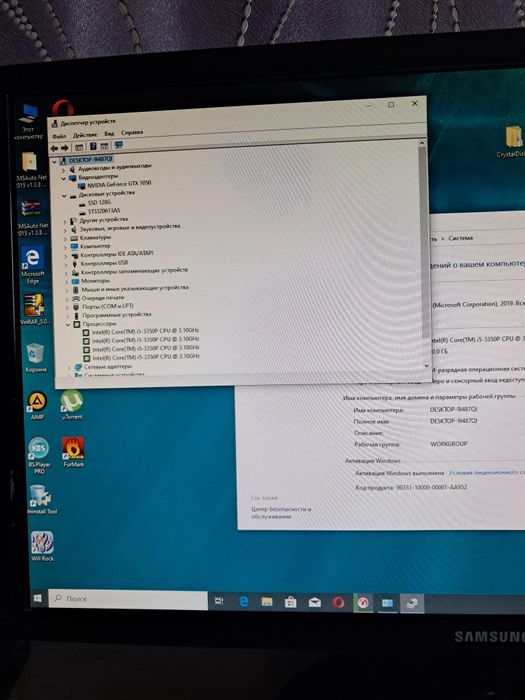Click the scan for hardware changes monitor icon
Screen dimensions: 525x700
tap(118, 145)
